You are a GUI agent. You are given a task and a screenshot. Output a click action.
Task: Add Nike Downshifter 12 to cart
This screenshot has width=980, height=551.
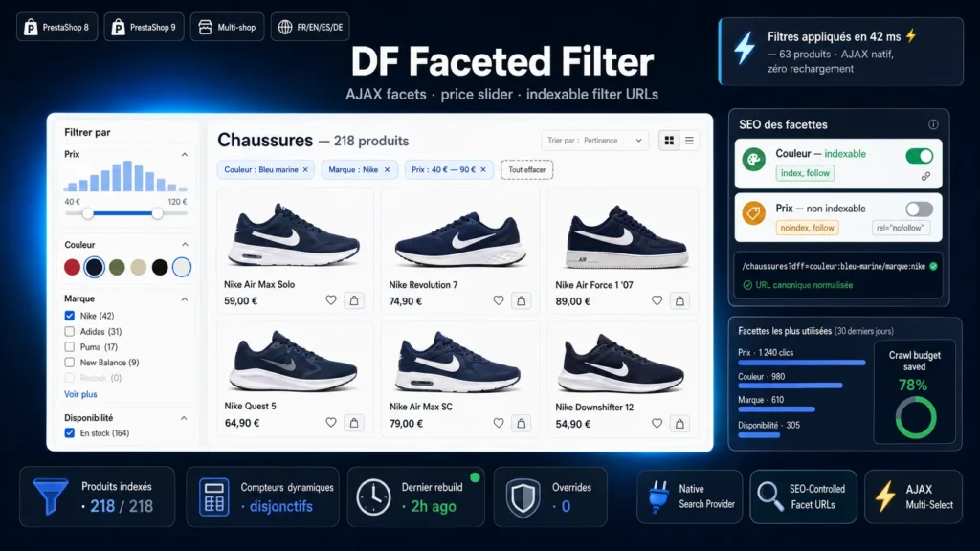[x=680, y=424]
